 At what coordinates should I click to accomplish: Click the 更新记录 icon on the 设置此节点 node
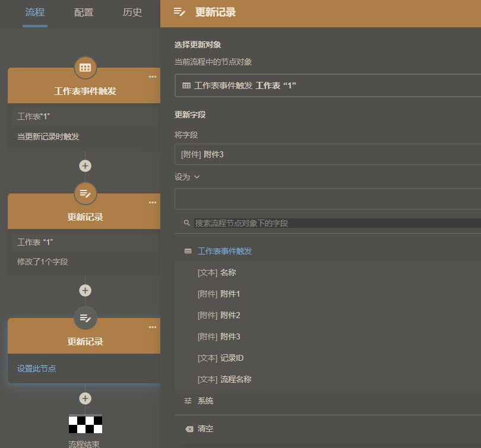pyautogui.click(x=85, y=318)
